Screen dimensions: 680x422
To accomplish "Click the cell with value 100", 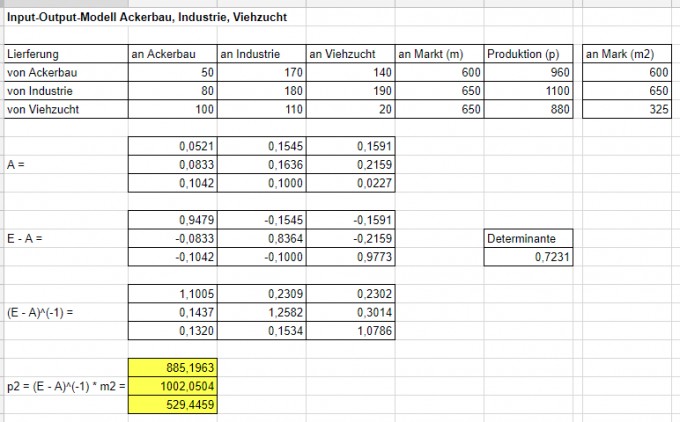I will (173, 109).
